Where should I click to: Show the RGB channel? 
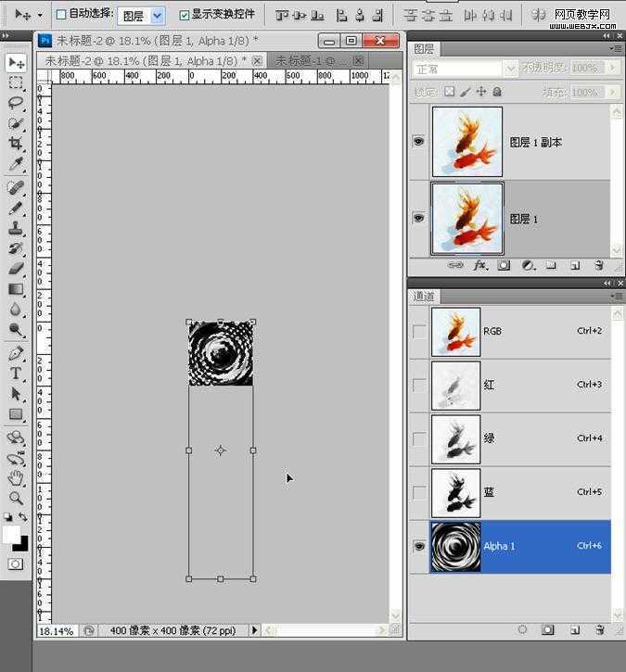tap(419, 332)
